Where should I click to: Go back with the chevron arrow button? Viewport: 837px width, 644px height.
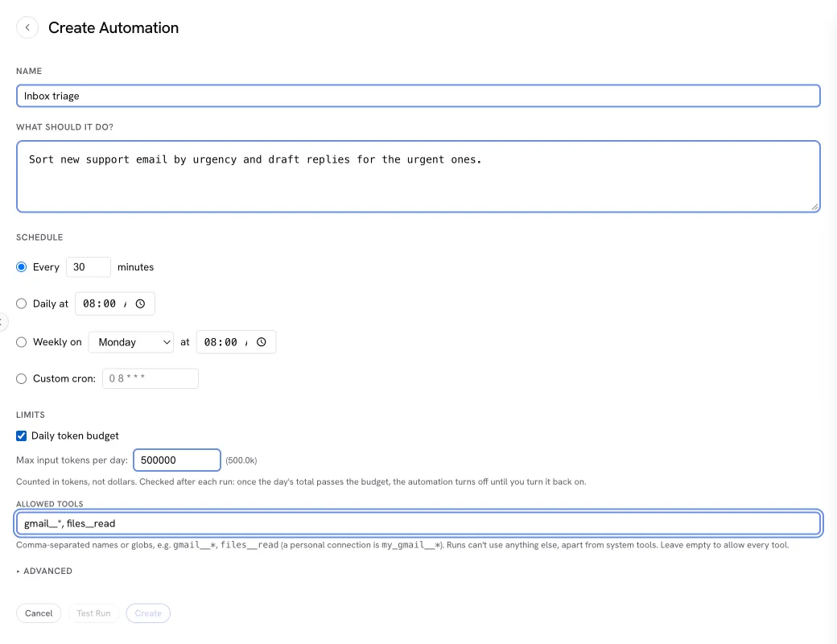pyautogui.click(x=27, y=27)
